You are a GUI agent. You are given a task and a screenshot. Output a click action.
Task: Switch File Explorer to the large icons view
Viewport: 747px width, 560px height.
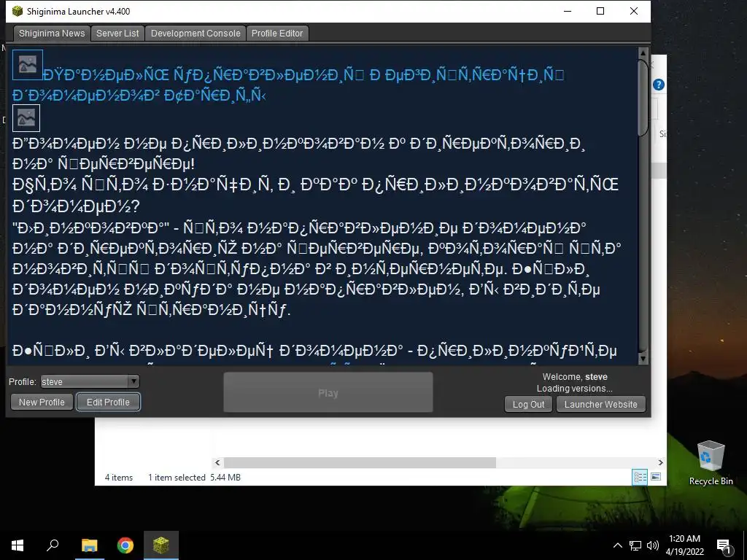pyautogui.click(x=656, y=477)
